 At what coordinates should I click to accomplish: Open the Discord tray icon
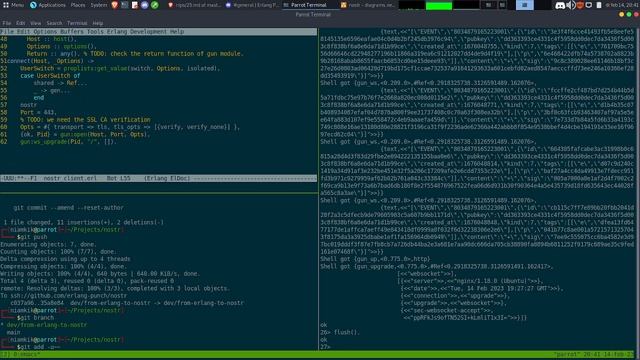(x=560, y=5)
